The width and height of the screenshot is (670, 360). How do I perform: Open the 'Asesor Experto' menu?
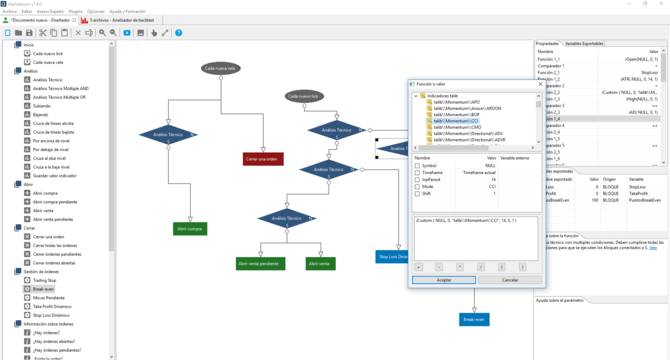(50, 12)
